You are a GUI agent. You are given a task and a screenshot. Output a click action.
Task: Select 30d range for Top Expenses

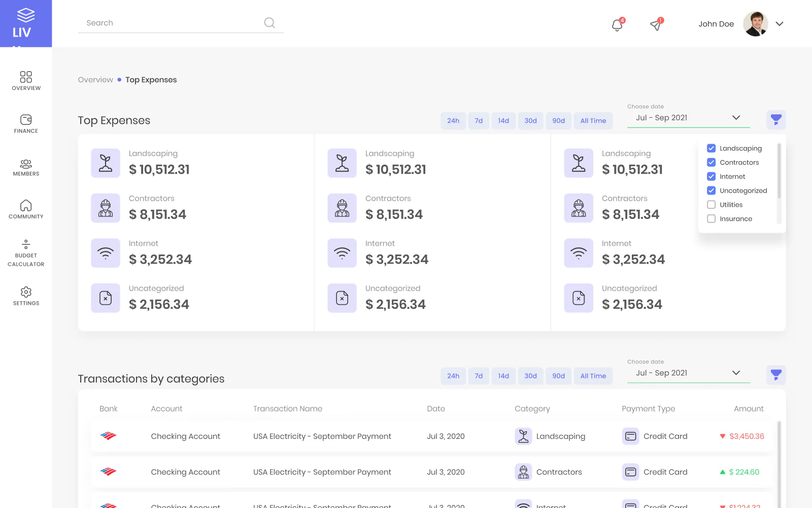530,120
